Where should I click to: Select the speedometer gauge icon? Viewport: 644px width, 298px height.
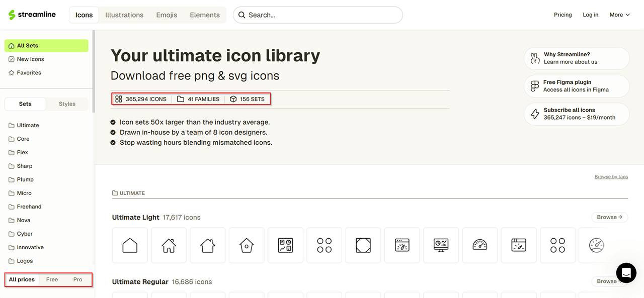pyautogui.click(x=480, y=245)
